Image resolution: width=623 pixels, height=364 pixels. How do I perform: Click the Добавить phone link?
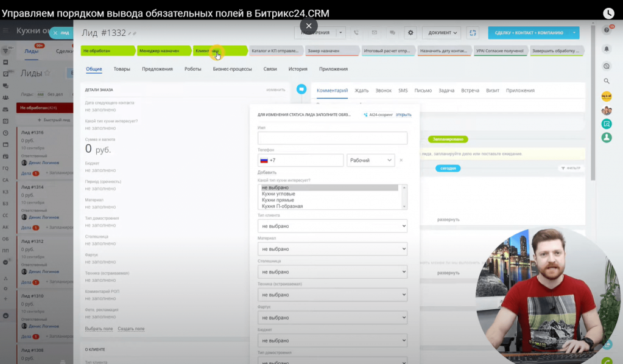point(267,173)
